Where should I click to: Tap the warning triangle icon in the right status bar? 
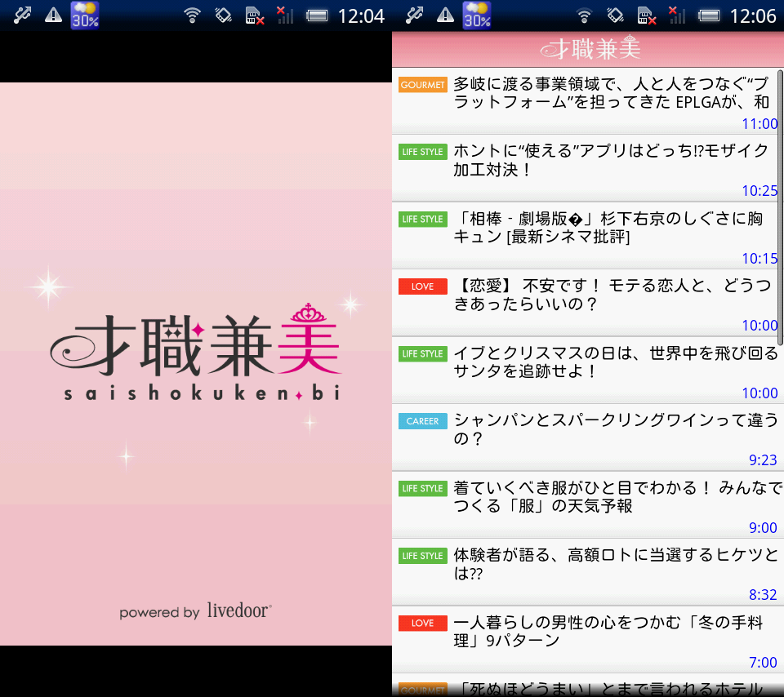pos(446,16)
